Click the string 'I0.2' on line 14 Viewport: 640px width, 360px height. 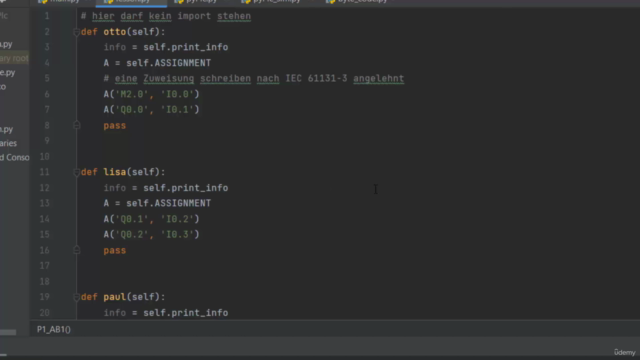coord(178,219)
